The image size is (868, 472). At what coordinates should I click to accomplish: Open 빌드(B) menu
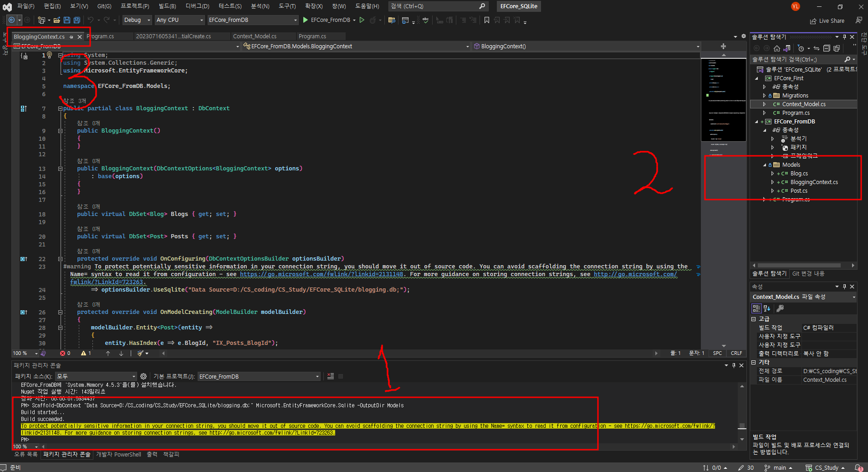pyautogui.click(x=167, y=6)
